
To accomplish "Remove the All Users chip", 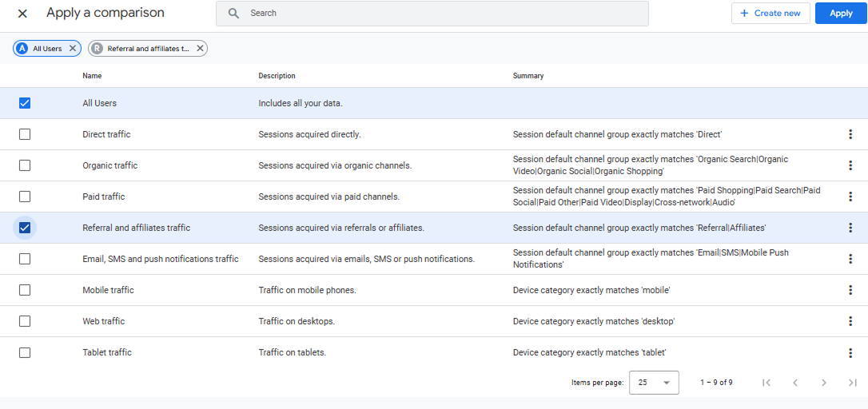I will click(73, 49).
